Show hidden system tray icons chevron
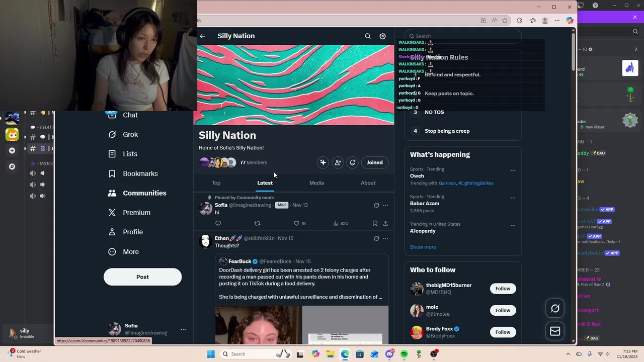Viewport: 644px width, 362px height. [568, 354]
